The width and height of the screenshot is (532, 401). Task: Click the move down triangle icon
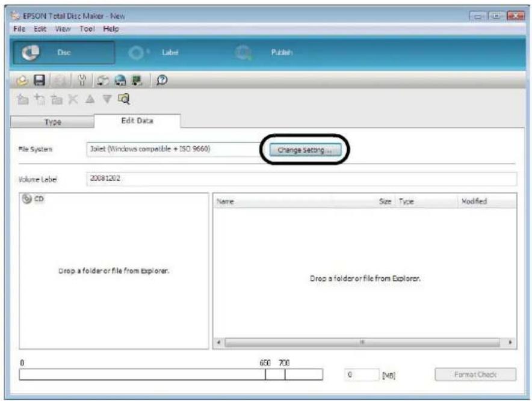(x=107, y=99)
